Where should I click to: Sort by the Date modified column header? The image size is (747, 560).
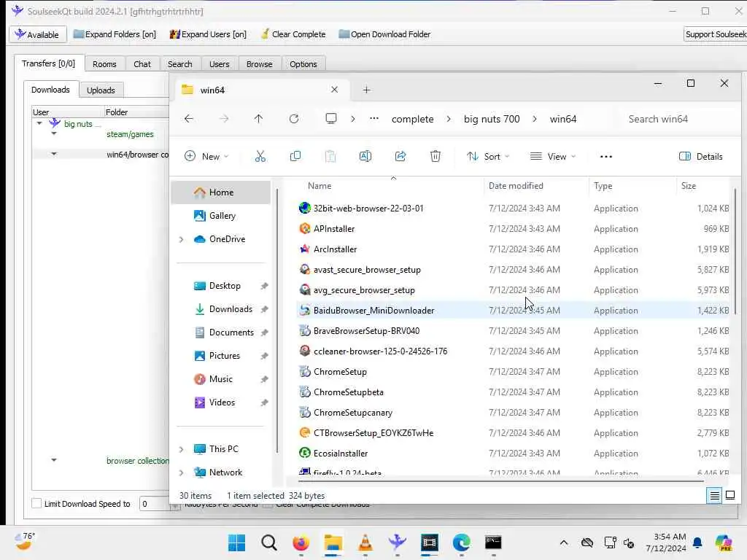tap(536, 186)
